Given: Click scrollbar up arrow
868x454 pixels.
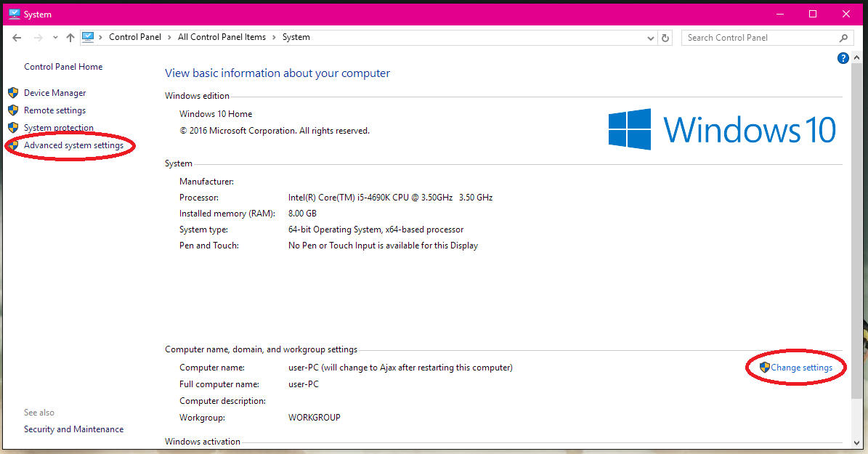Looking at the screenshot, I should click(x=856, y=57).
